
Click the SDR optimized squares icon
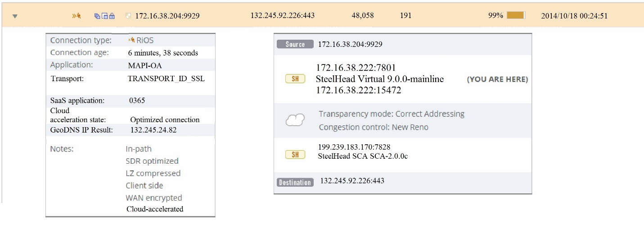97,16
